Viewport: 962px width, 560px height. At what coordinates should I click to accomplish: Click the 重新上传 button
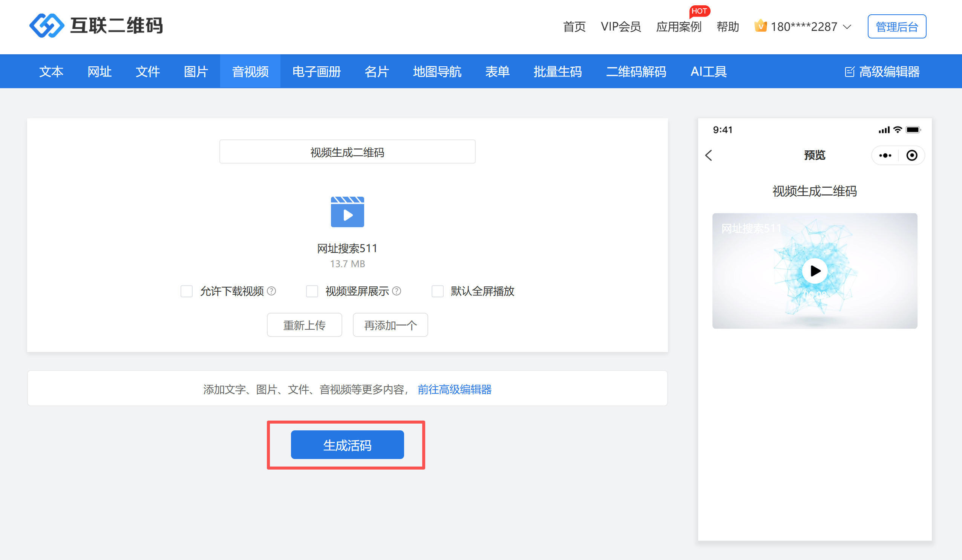(x=304, y=325)
